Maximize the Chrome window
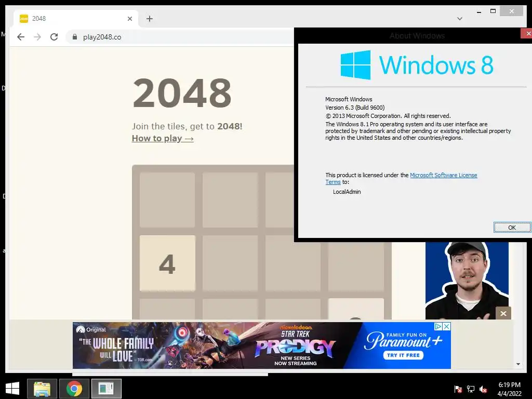 pos(493,11)
